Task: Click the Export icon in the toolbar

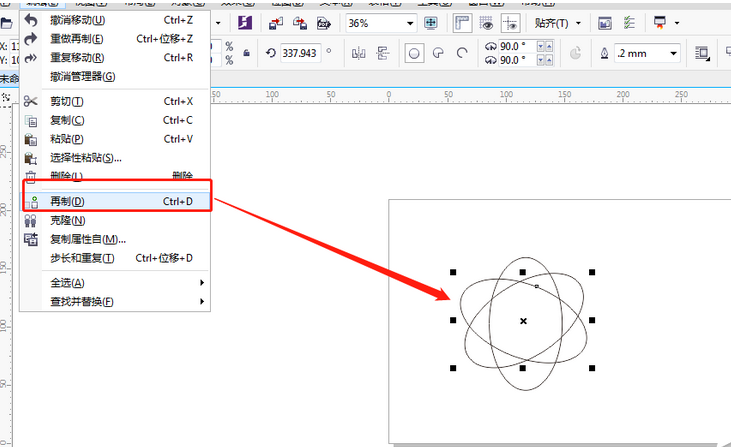Action: pos(299,22)
